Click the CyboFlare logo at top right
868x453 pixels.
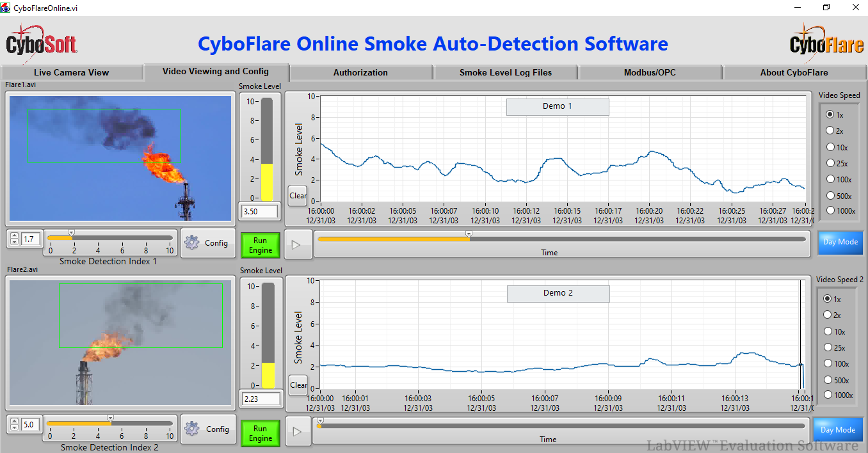click(x=826, y=42)
